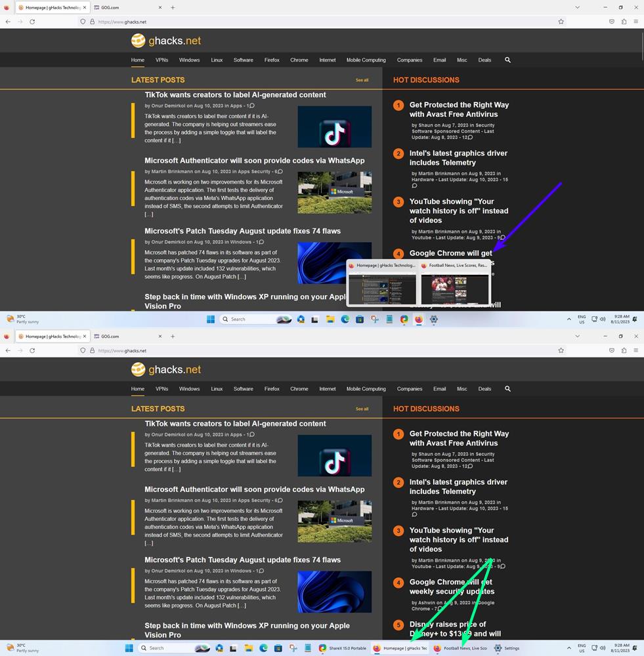This screenshot has height=656, width=644.
Task: Open File Explorer on upper taskbar
Action: click(x=330, y=319)
